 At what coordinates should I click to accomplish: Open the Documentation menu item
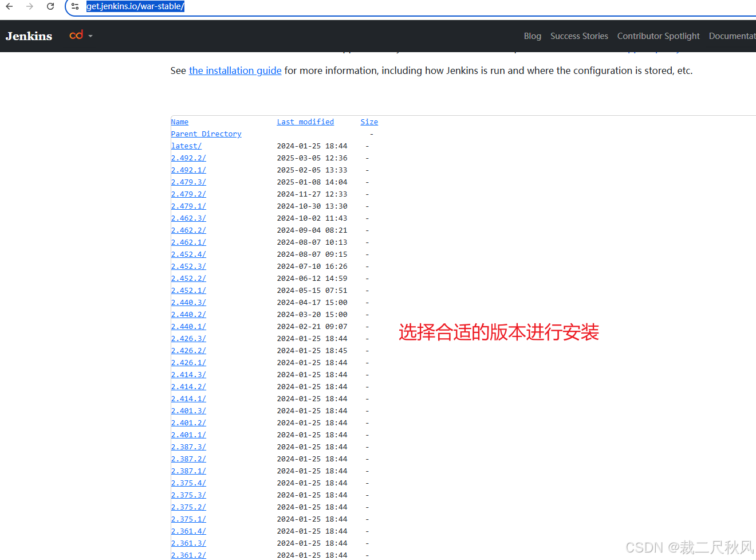coord(733,36)
